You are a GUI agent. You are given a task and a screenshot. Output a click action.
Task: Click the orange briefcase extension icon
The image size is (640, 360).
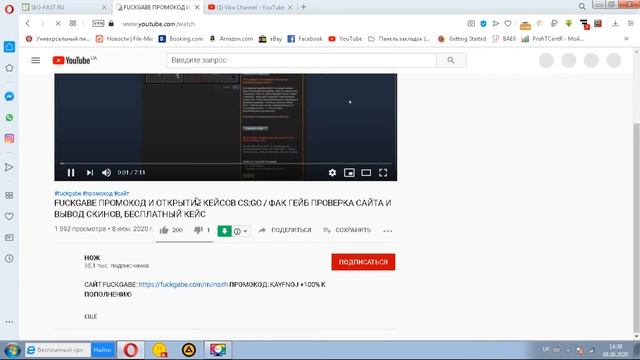click(525, 25)
